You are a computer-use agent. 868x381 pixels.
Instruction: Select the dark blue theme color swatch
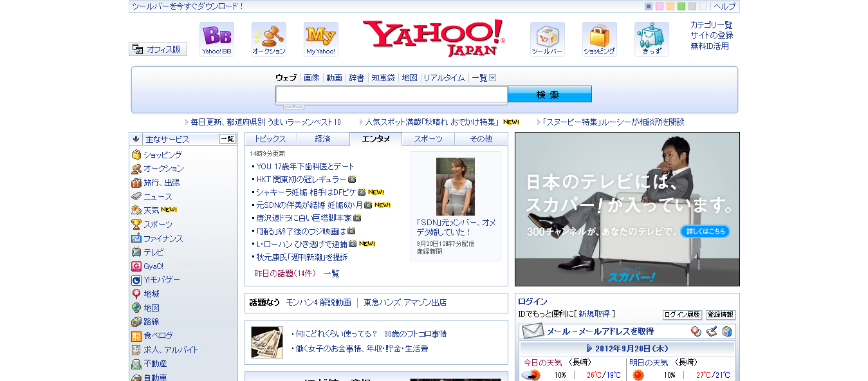pos(649,6)
